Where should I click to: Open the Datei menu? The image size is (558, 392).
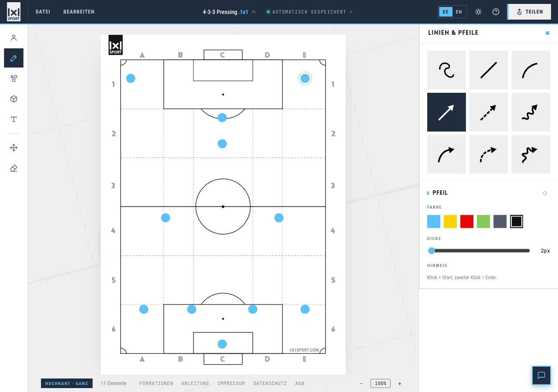43,12
